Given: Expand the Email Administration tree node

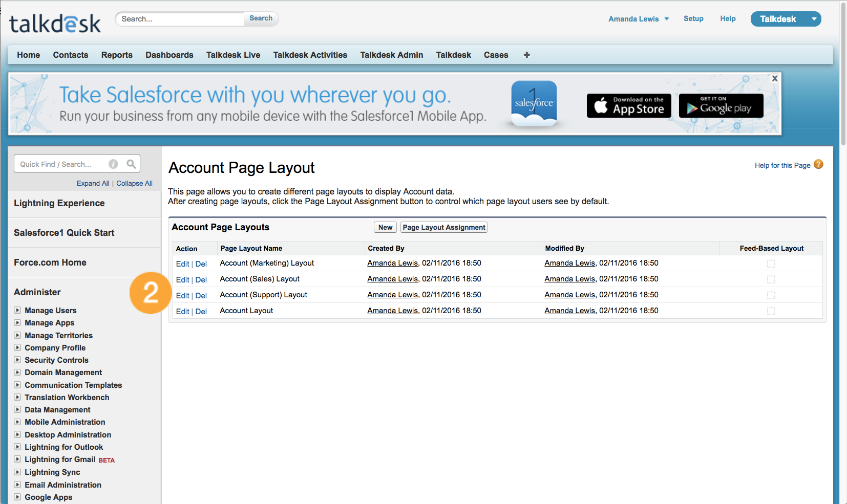Looking at the screenshot, I should [17, 485].
